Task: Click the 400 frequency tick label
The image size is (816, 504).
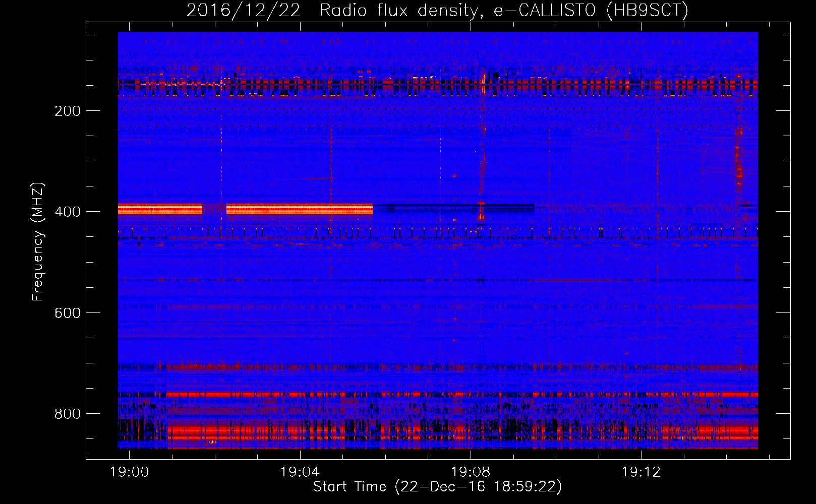Action: point(68,212)
